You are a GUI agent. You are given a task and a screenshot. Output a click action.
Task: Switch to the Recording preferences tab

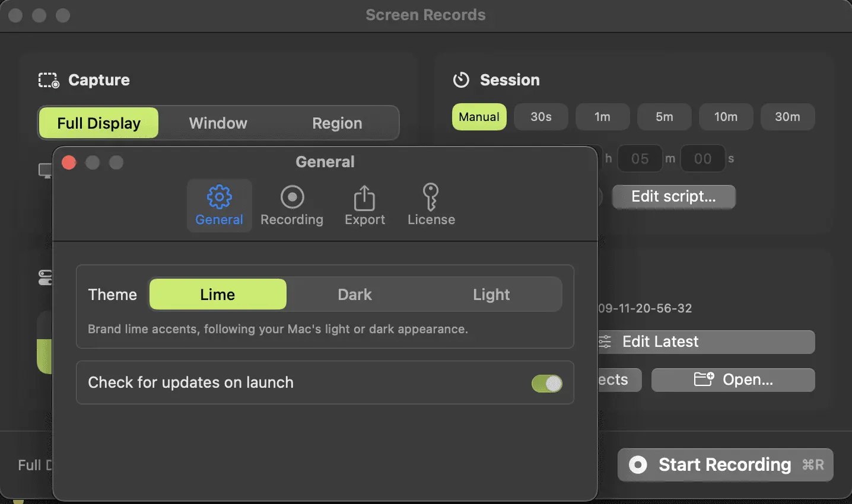pyautogui.click(x=292, y=206)
